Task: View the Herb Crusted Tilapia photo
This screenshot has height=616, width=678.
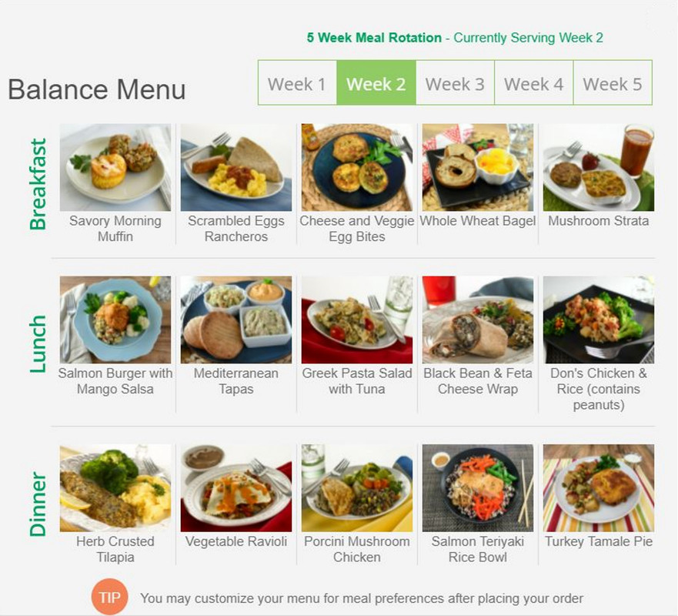Action: pos(115,488)
